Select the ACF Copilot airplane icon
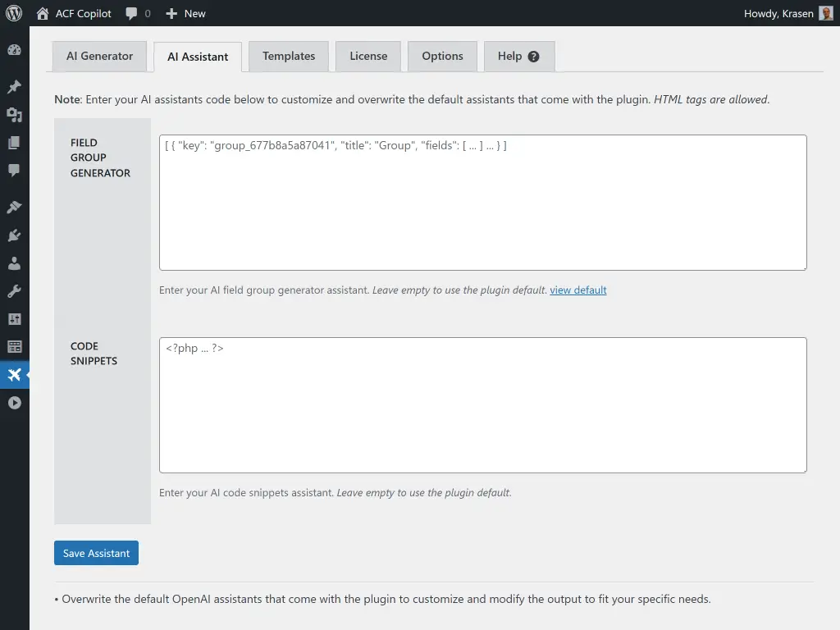 14,375
